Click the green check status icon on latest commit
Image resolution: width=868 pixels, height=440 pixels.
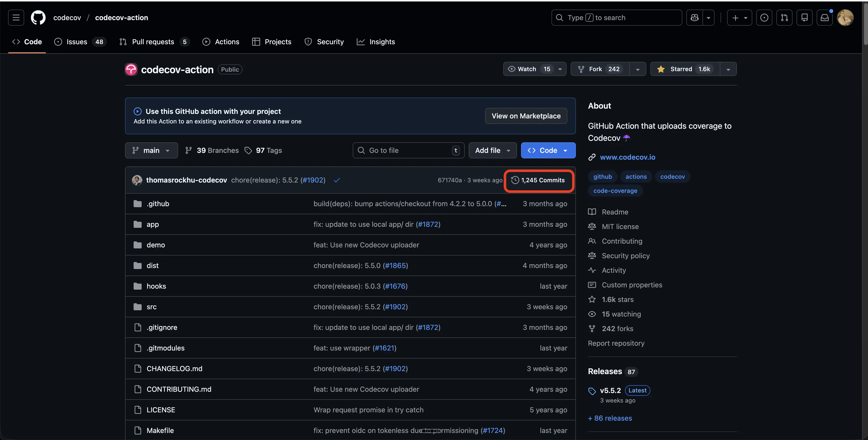pos(337,180)
